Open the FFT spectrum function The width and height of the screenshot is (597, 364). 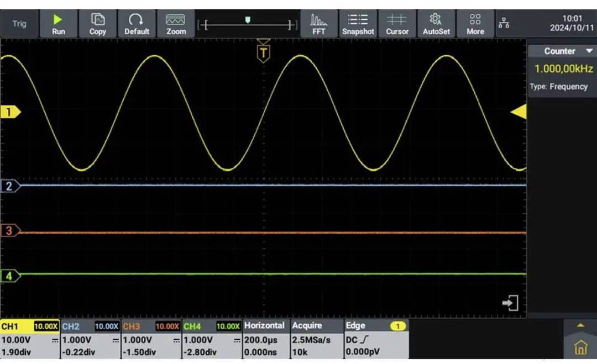click(319, 24)
